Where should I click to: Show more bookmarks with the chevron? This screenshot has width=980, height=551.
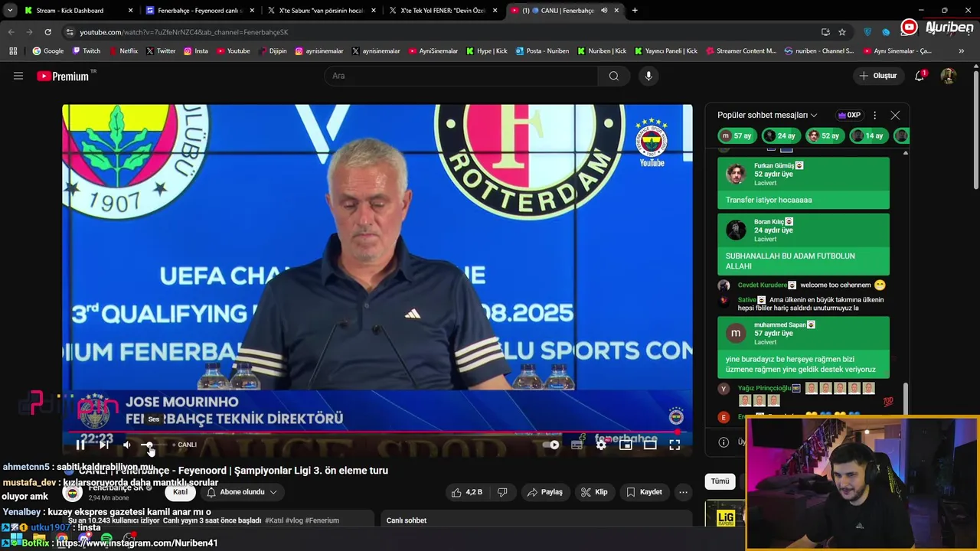(x=962, y=51)
